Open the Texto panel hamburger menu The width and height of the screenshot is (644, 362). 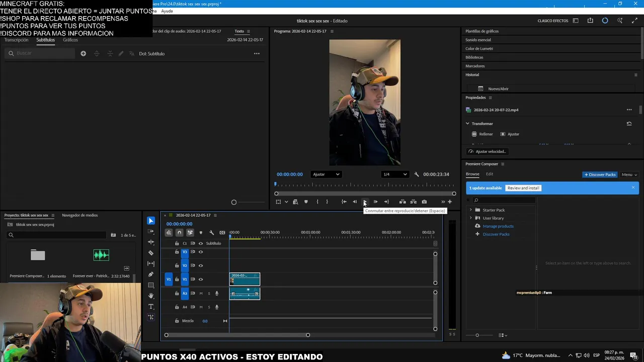tap(248, 31)
